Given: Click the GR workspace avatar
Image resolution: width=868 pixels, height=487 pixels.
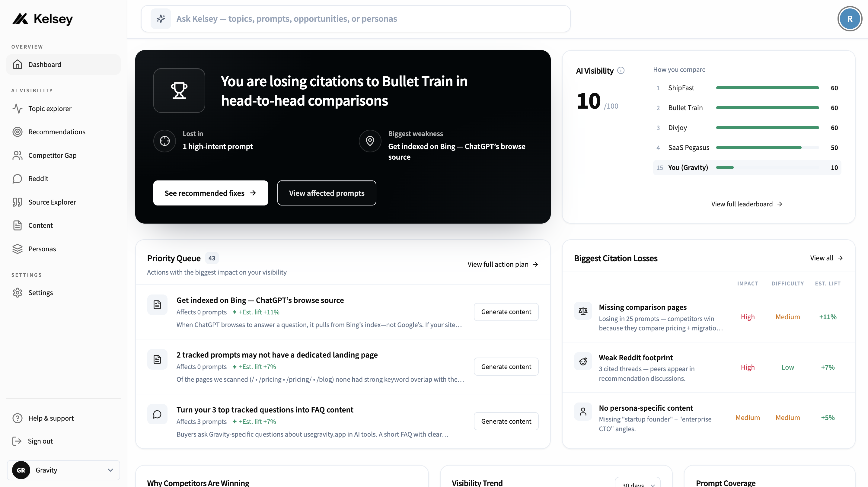Looking at the screenshot, I should (x=21, y=470).
